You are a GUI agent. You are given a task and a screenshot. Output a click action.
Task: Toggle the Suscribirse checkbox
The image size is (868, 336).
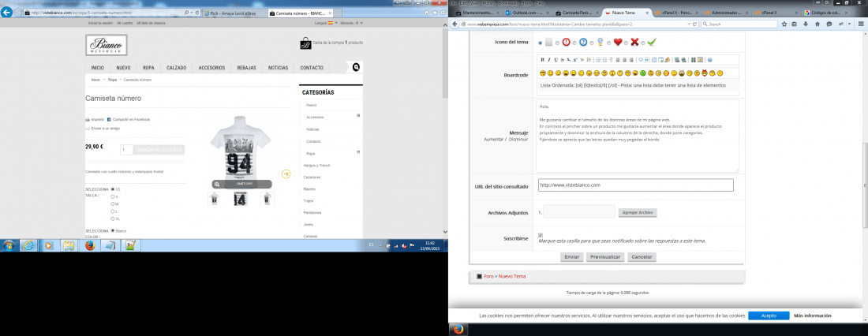click(541, 235)
